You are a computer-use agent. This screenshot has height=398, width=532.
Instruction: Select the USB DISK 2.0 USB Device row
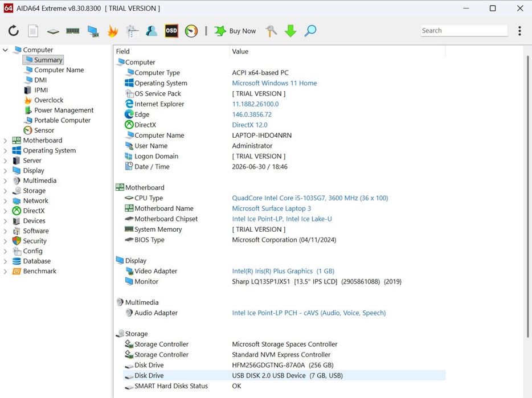click(284, 376)
